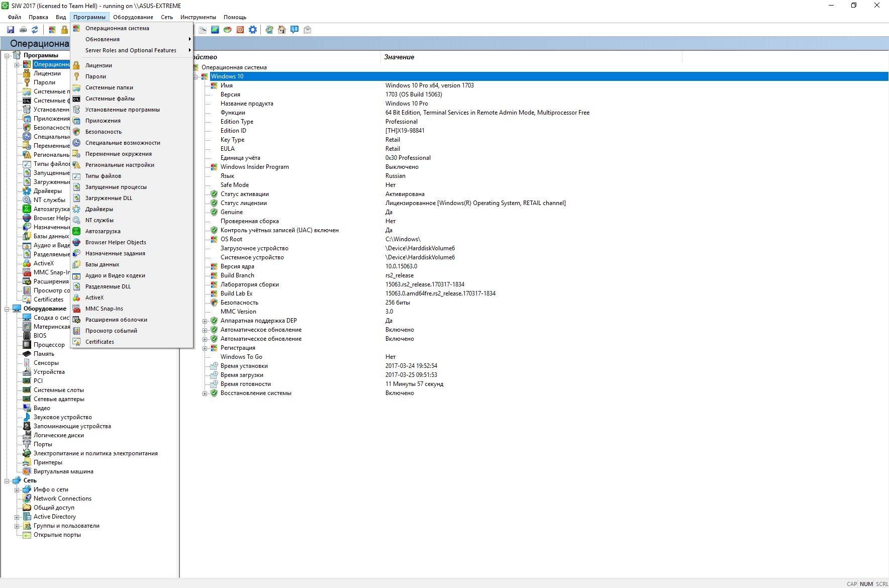Click the Звуковое устройство note icon
The width and height of the screenshot is (889, 588).
(27, 417)
